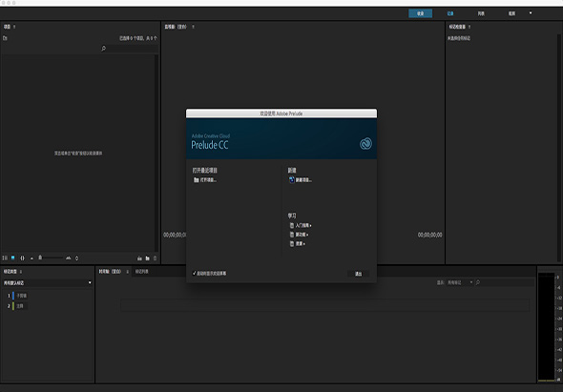Screen dimensions: 563x392
Task: Click document icon beside 资源
Action: tap(292, 244)
